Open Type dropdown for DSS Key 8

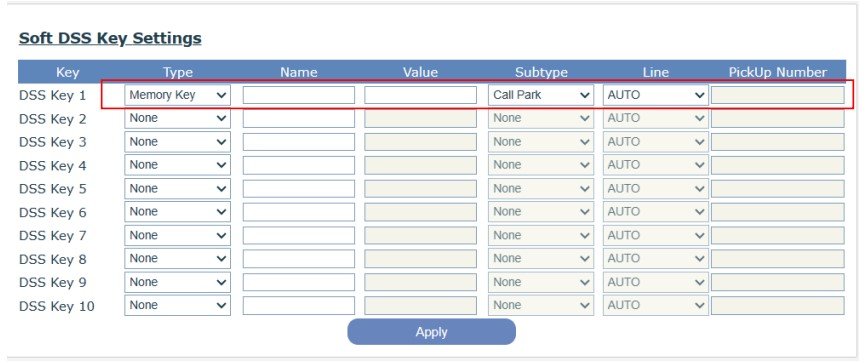[177, 259]
